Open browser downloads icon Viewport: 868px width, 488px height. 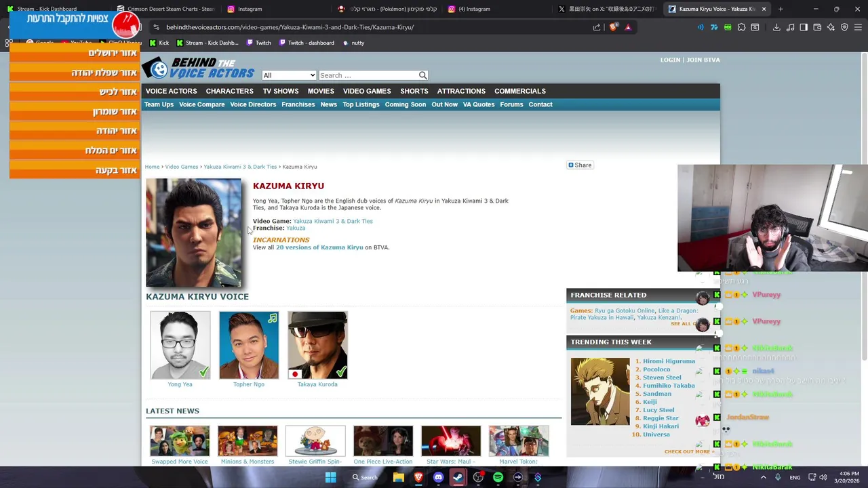coord(776,27)
